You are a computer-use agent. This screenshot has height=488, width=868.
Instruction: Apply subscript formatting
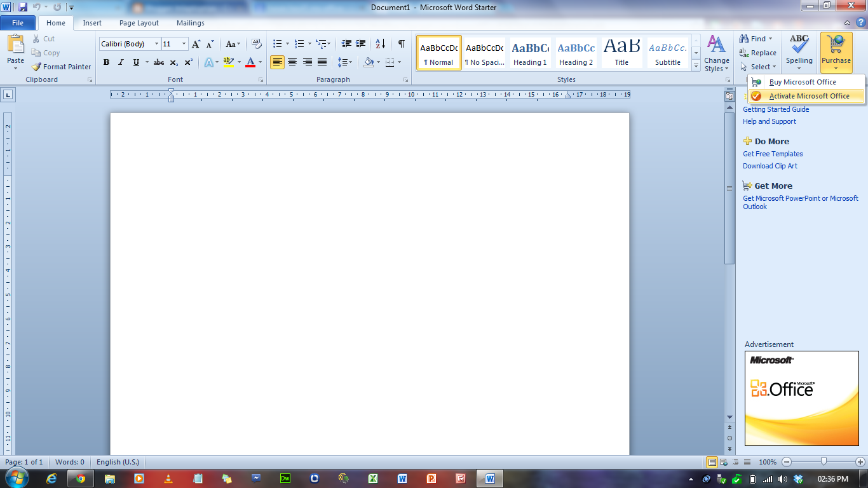(x=173, y=62)
